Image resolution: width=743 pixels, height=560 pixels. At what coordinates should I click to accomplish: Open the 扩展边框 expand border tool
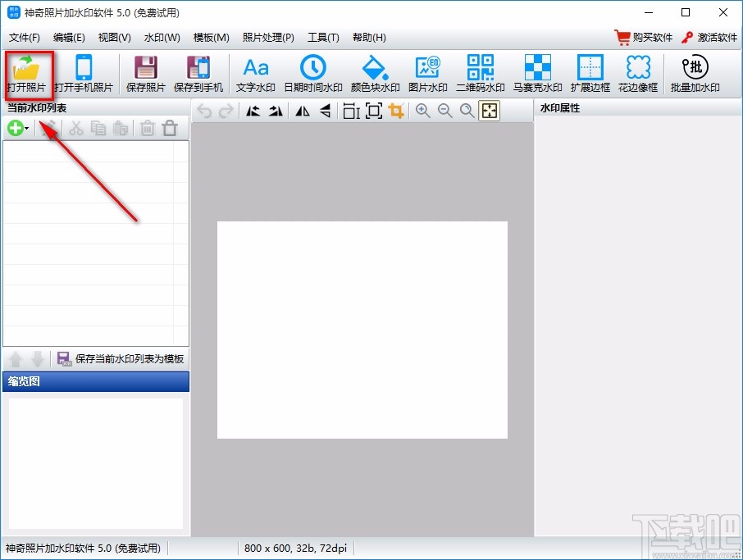(590, 74)
